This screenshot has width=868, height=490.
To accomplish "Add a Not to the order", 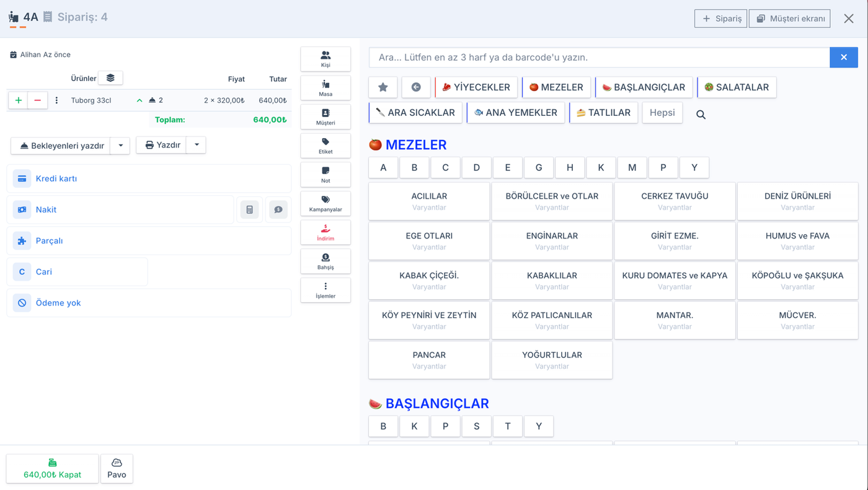I will (x=325, y=175).
